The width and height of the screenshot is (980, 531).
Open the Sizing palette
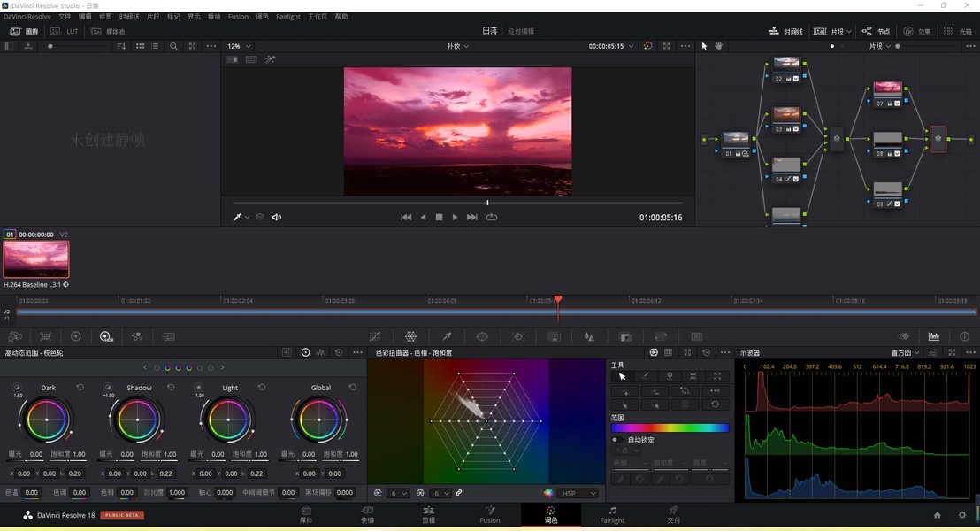point(661,336)
